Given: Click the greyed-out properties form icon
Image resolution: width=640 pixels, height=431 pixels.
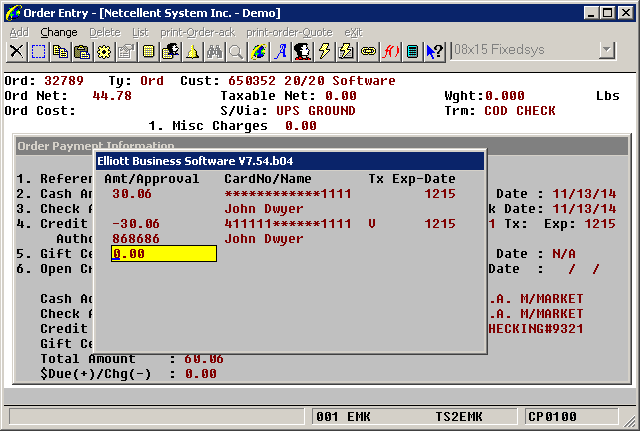Looking at the screenshot, I should point(126,52).
